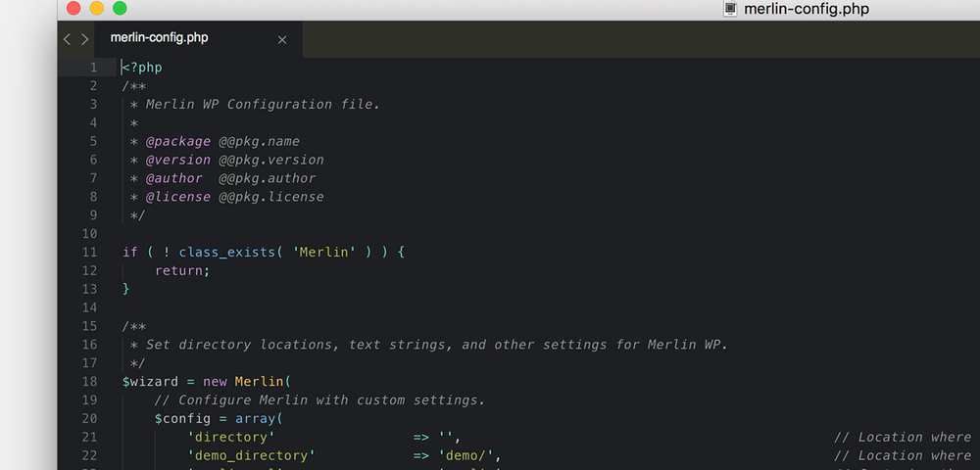This screenshot has width=980, height=470.
Task: Click the 'directory' key on line 21
Action: click(x=231, y=437)
